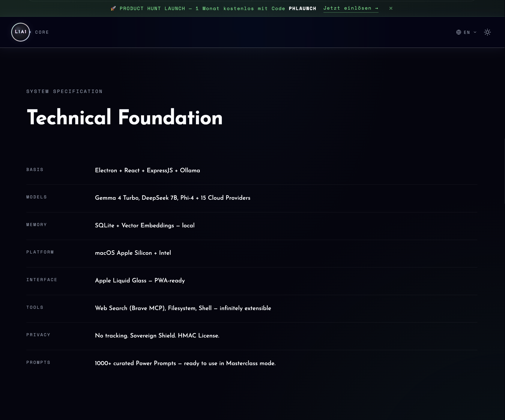Click the PLATFORM row label
505x420 pixels.
pos(40,252)
